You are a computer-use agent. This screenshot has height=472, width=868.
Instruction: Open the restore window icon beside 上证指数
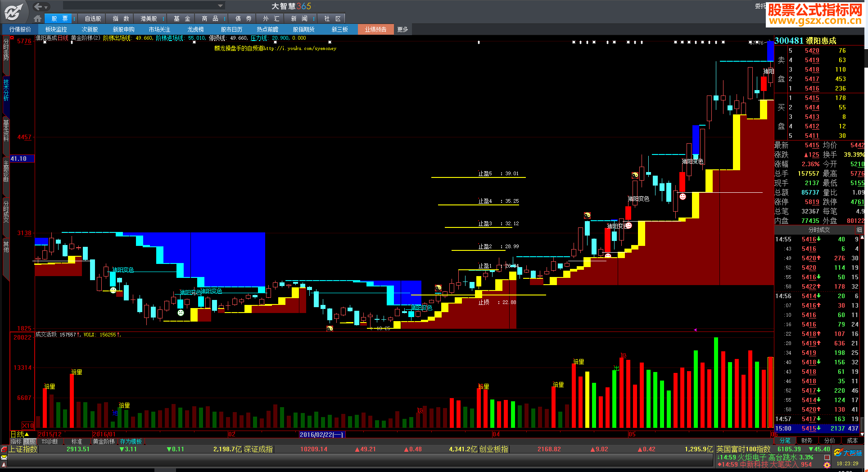pos(4,449)
